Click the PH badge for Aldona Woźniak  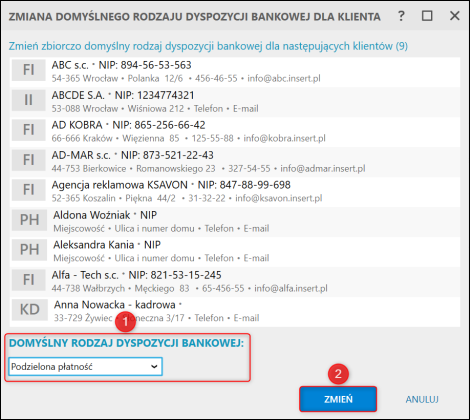(x=29, y=220)
